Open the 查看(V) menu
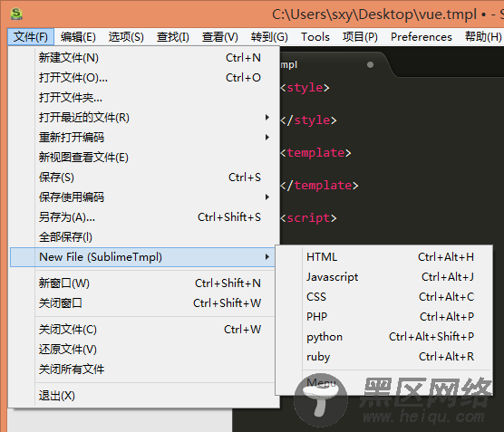The height and width of the screenshot is (432, 504). [220, 37]
